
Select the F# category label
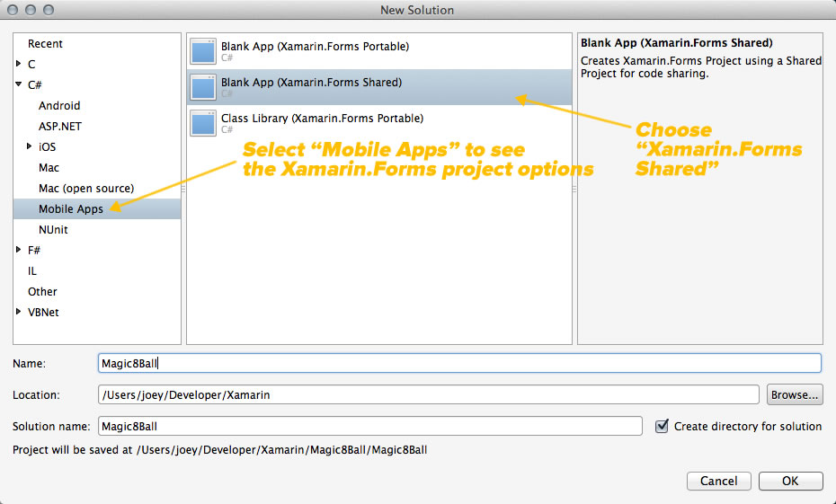(x=33, y=250)
